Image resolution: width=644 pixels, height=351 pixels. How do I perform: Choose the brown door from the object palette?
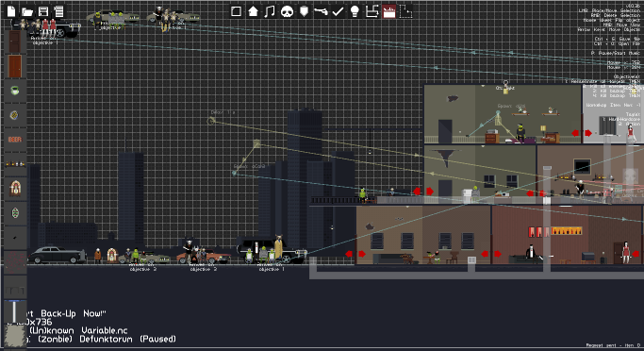pyautogui.click(x=15, y=66)
